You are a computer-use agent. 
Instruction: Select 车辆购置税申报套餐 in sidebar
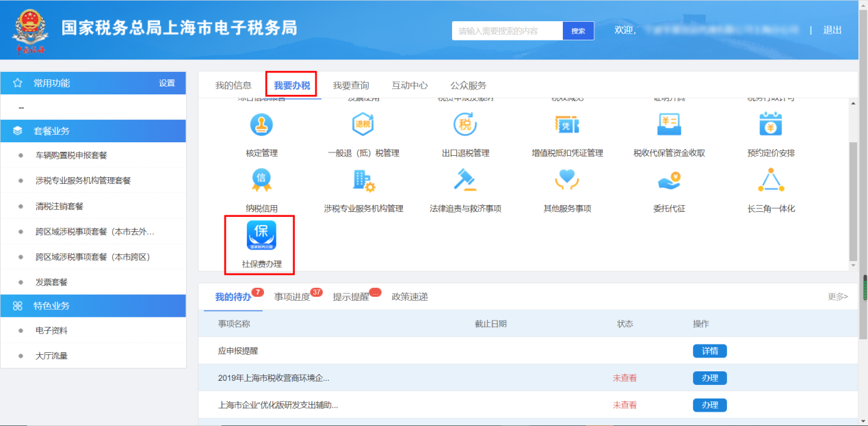click(71, 155)
